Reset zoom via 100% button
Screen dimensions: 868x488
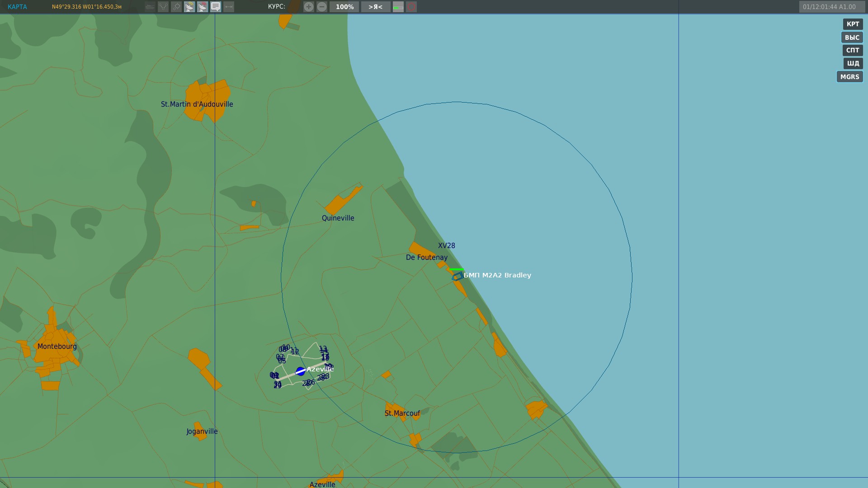[344, 7]
